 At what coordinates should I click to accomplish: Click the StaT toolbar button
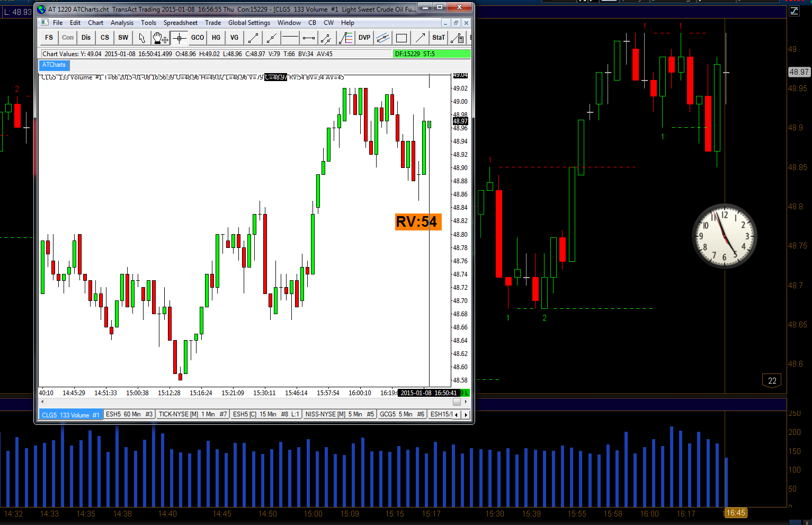point(439,38)
